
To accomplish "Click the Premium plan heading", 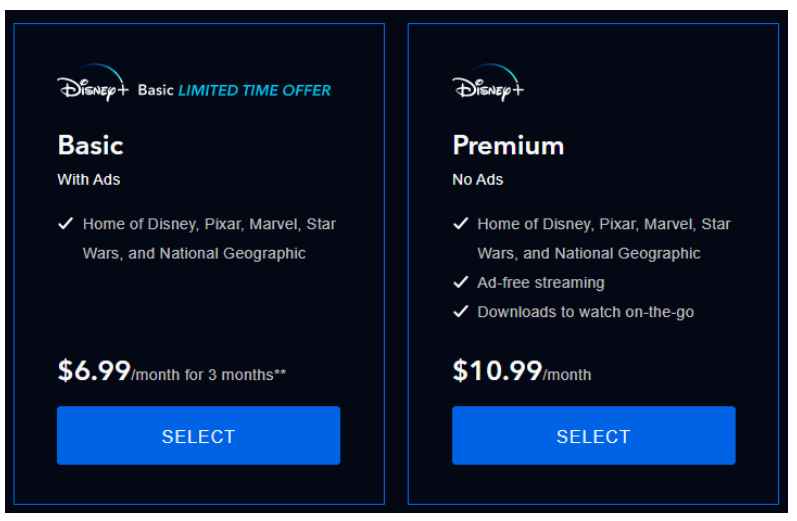I will pos(508,145).
